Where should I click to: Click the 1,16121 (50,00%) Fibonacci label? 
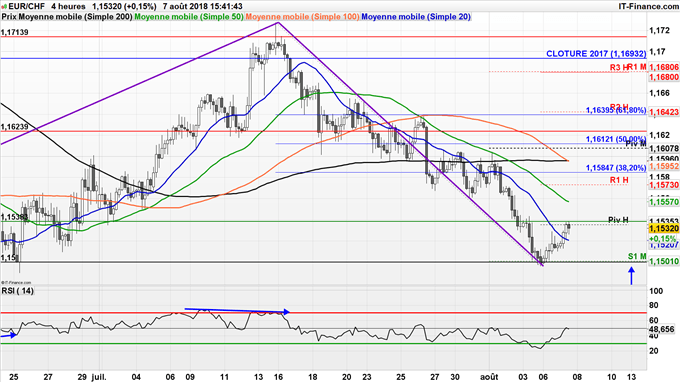point(616,139)
